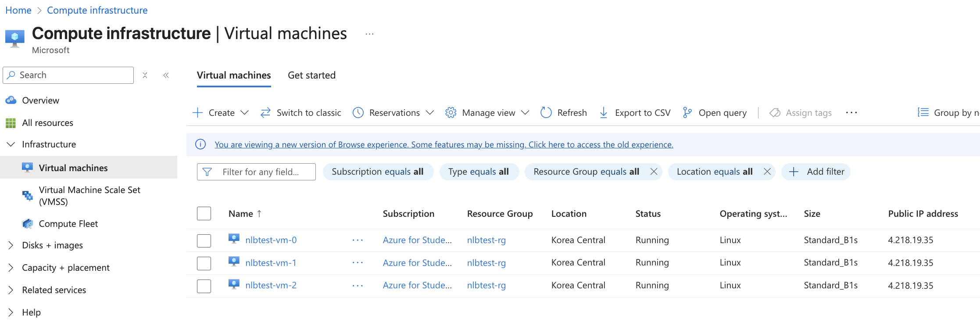Select the Virtual Machine Scale Set (VMSS) item
The height and width of the screenshot is (330, 980).
point(89,196)
